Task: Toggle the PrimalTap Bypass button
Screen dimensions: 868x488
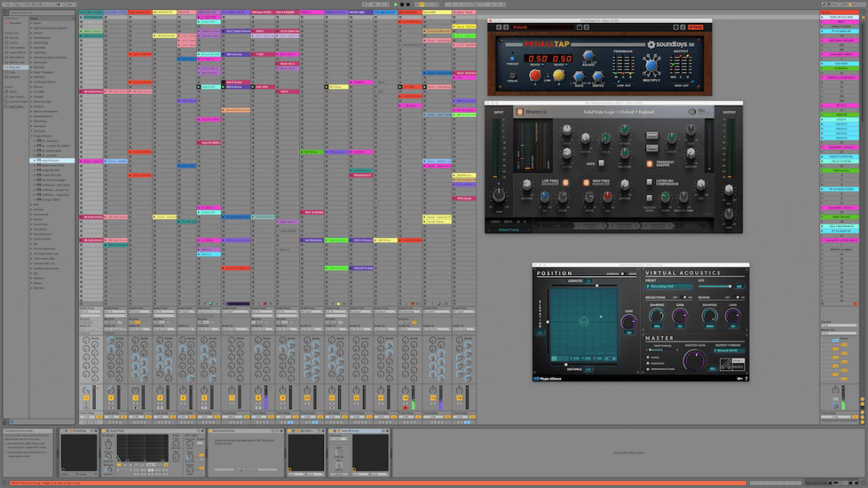Action: point(695,27)
